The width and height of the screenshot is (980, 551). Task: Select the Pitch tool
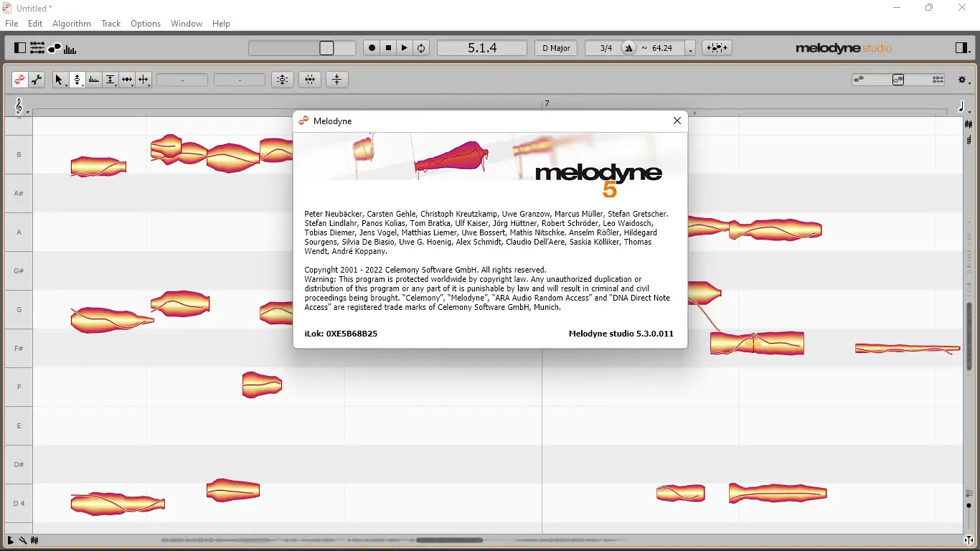(x=77, y=80)
